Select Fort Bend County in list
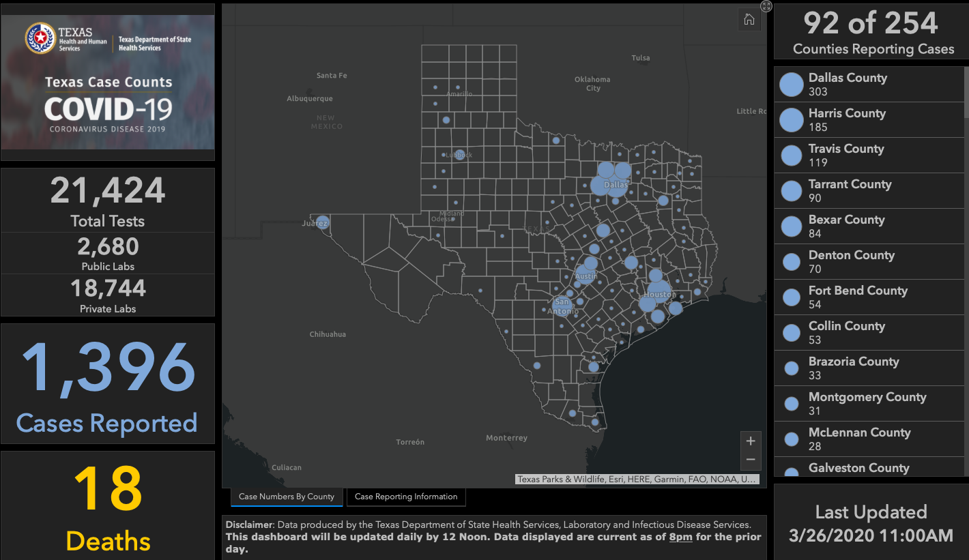 coord(858,297)
